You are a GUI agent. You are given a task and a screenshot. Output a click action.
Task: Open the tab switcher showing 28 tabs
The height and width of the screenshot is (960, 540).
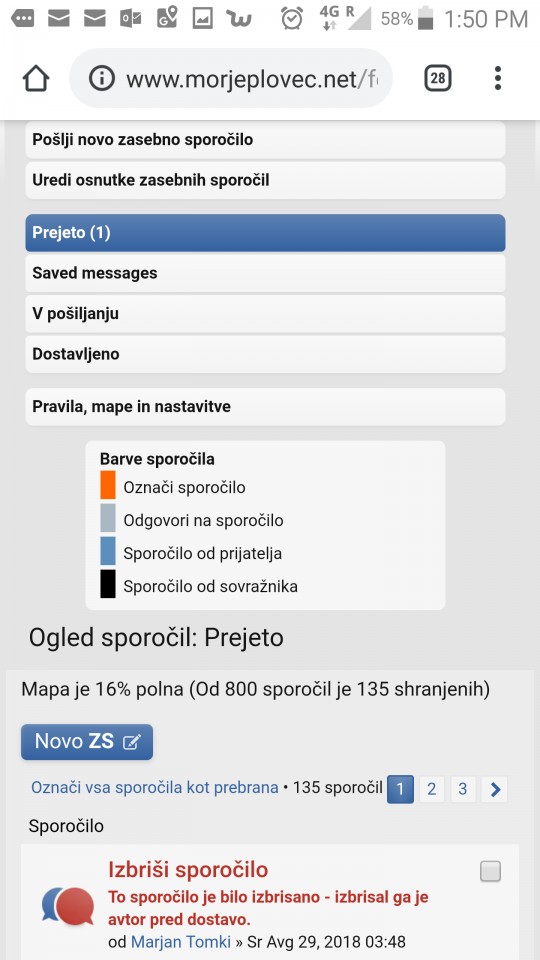click(x=438, y=78)
